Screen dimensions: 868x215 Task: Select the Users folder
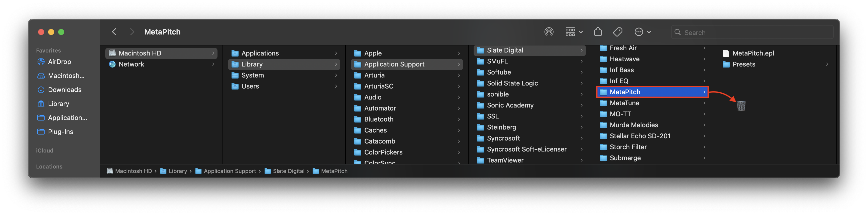tap(284, 86)
